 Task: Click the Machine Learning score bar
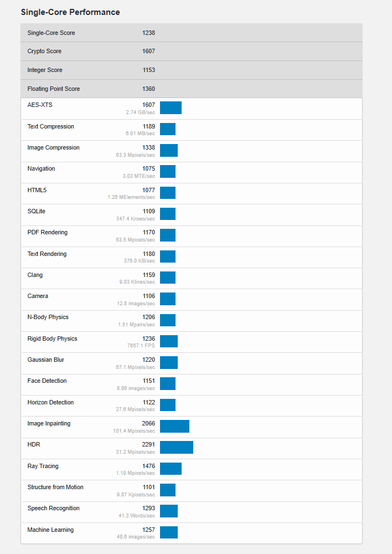(169, 532)
